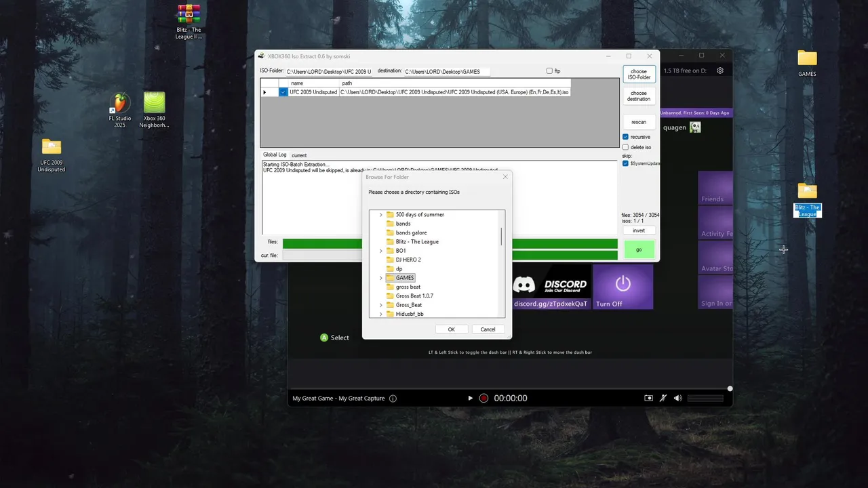Click the capture volume slider
The width and height of the screenshot is (868, 488).
pyautogui.click(x=706, y=399)
